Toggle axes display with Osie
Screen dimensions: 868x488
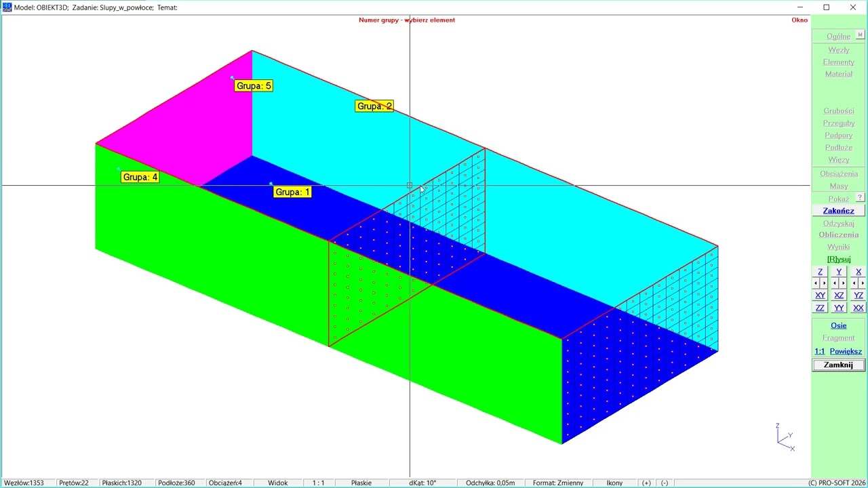click(x=839, y=325)
